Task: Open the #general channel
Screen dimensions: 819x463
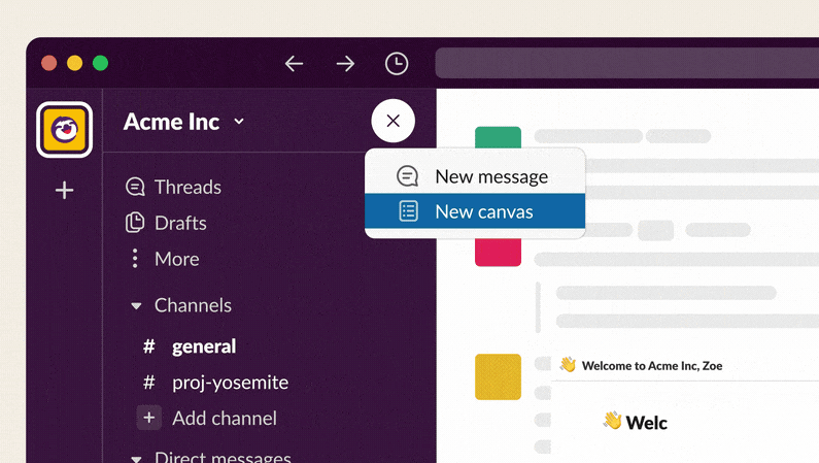Action: [203, 347]
